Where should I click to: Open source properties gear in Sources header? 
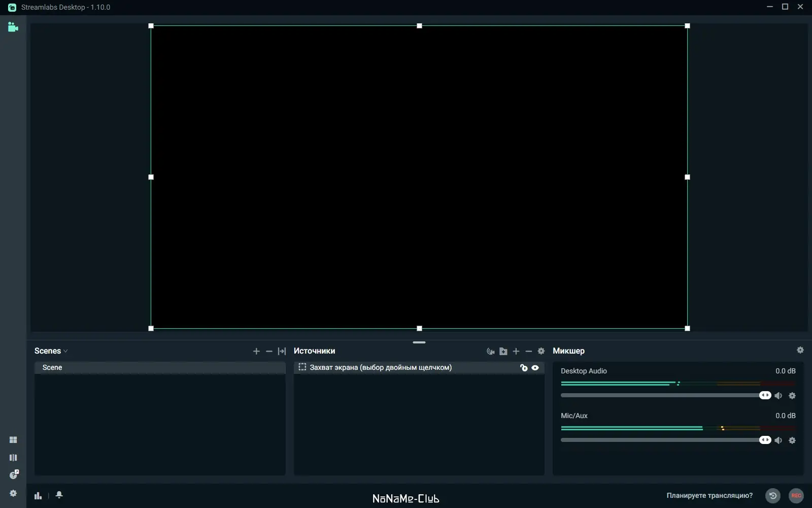click(x=541, y=351)
